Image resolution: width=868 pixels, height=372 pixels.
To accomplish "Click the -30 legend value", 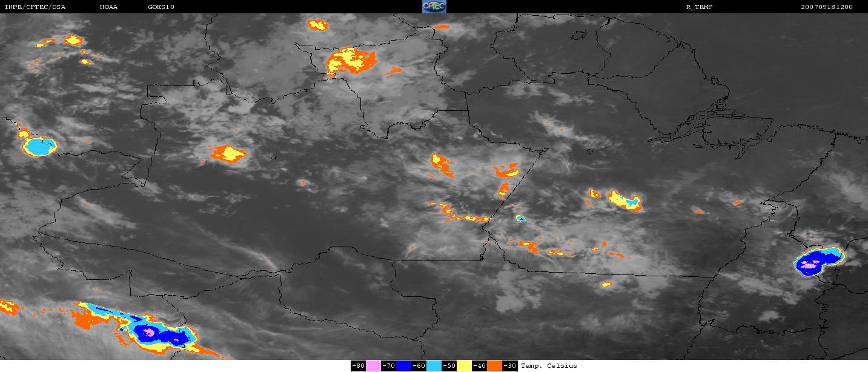I will [x=510, y=366].
